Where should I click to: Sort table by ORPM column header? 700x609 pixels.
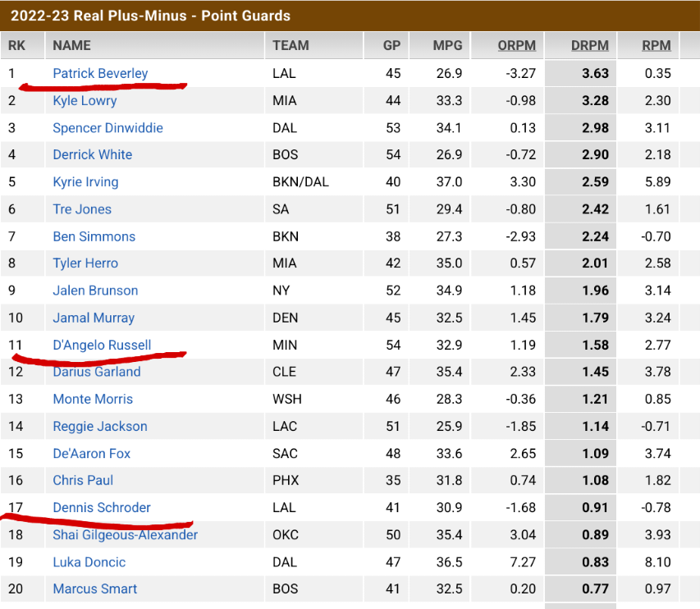tap(516, 45)
